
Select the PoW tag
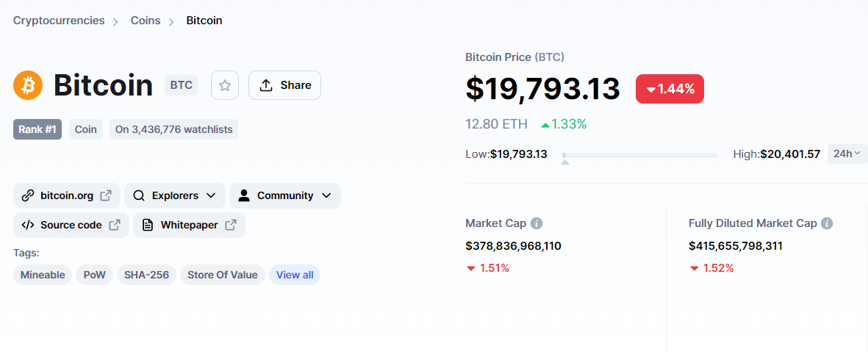(95, 275)
